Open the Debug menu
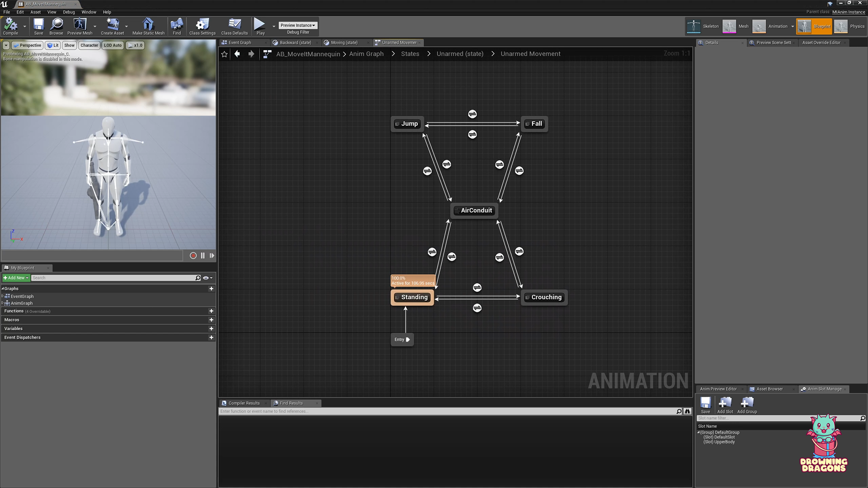Viewport: 868px width, 488px height. coord(69,12)
